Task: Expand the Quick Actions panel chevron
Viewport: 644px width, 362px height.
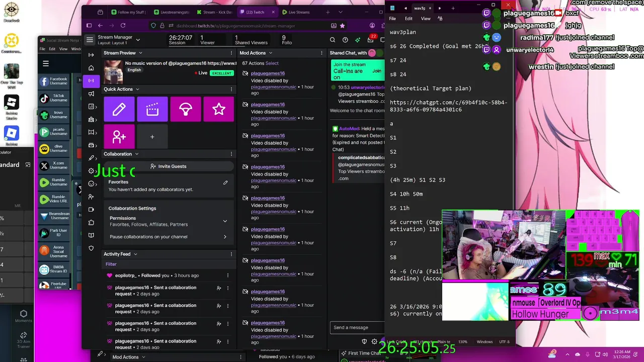Action: [x=137, y=89]
